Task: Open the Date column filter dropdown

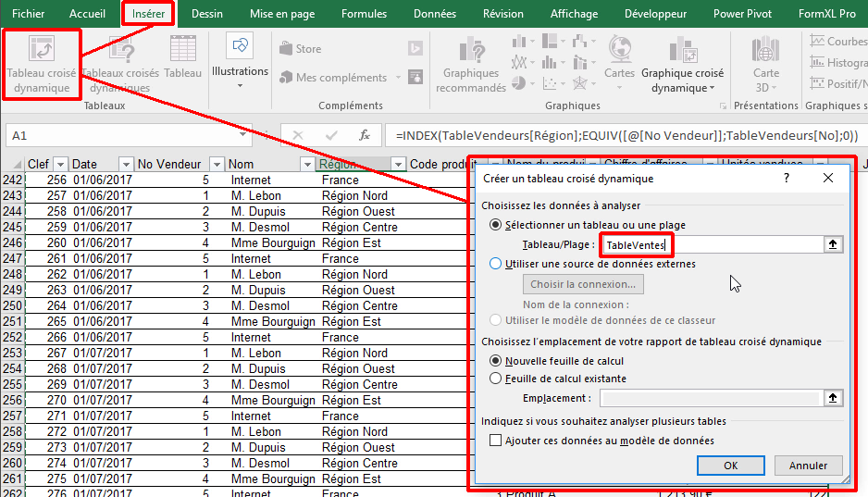Action: [126, 164]
